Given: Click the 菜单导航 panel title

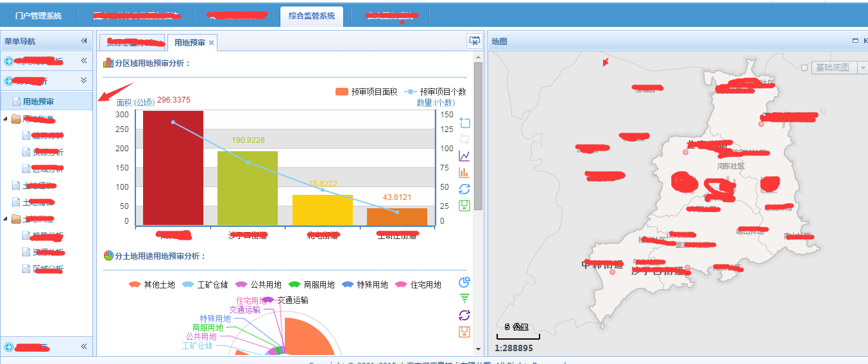Looking at the screenshot, I should [20, 41].
